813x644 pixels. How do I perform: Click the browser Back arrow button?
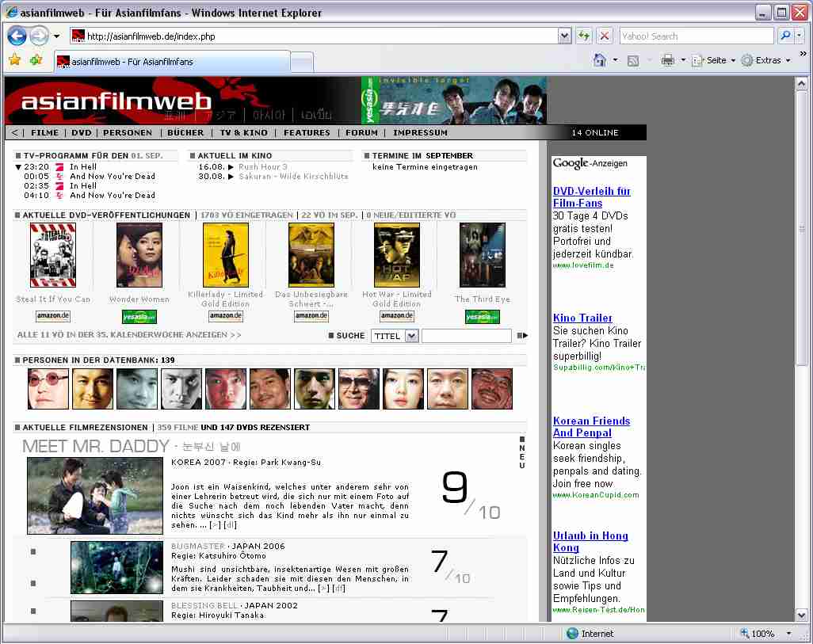click(17, 36)
